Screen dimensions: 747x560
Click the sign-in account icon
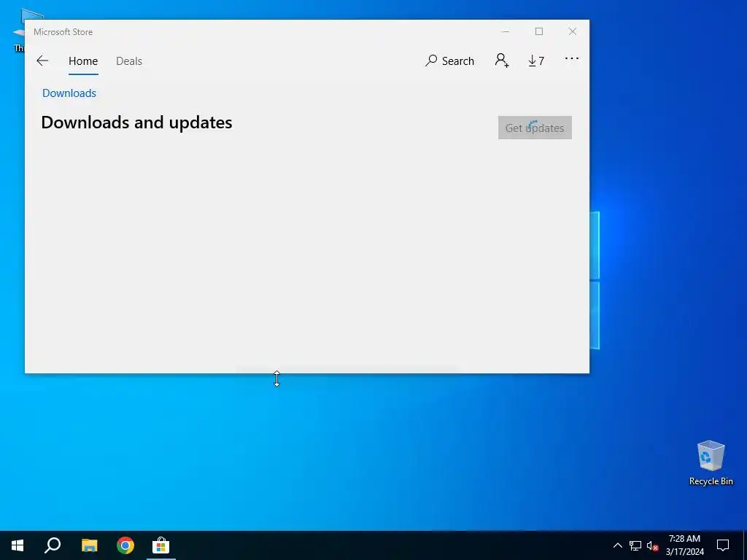coord(502,61)
